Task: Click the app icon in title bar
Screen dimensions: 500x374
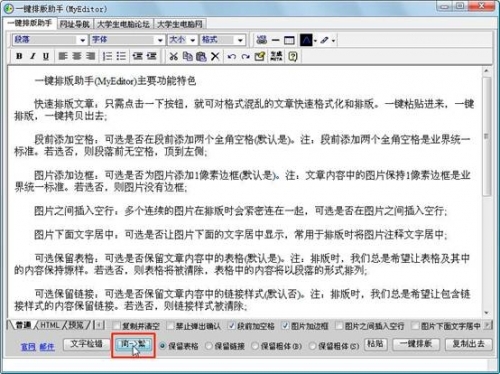Action: [8, 8]
